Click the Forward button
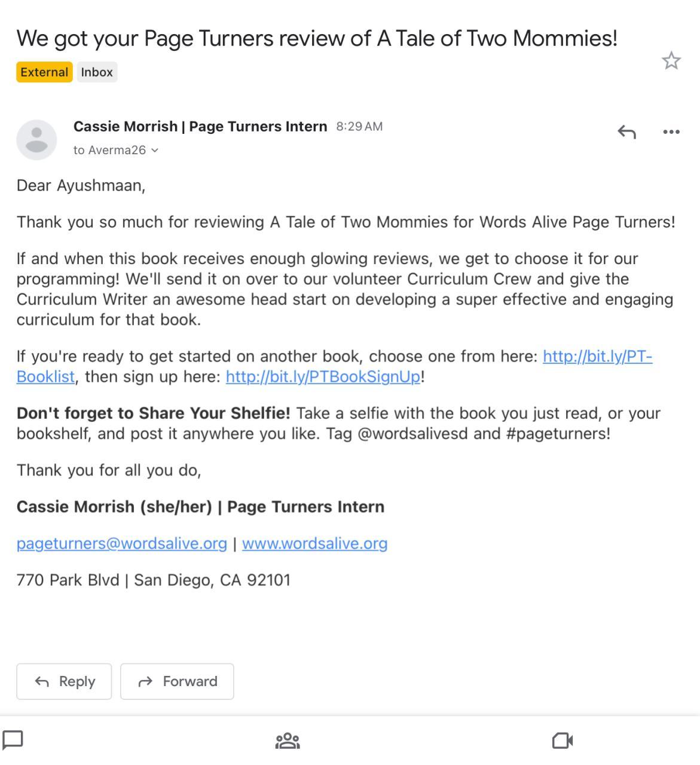 point(177,681)
